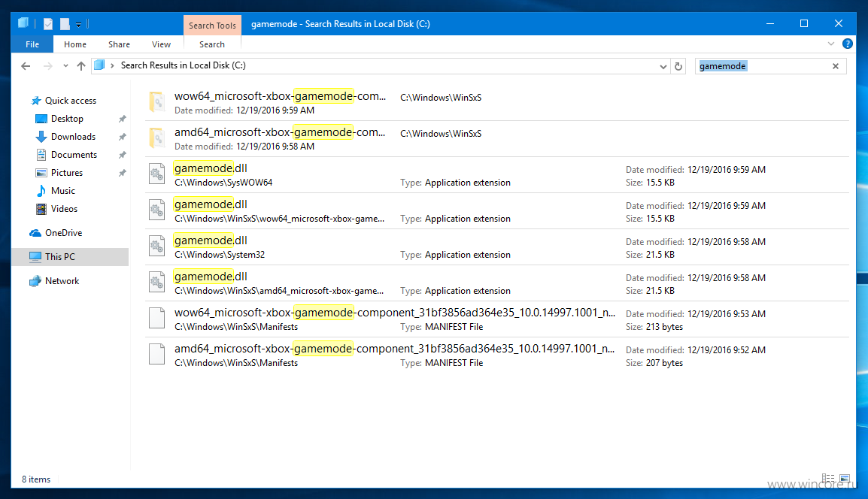Click the amd64 gamemode-component manifest file name
Screen dimensions: 868x499
click(394, 349)
